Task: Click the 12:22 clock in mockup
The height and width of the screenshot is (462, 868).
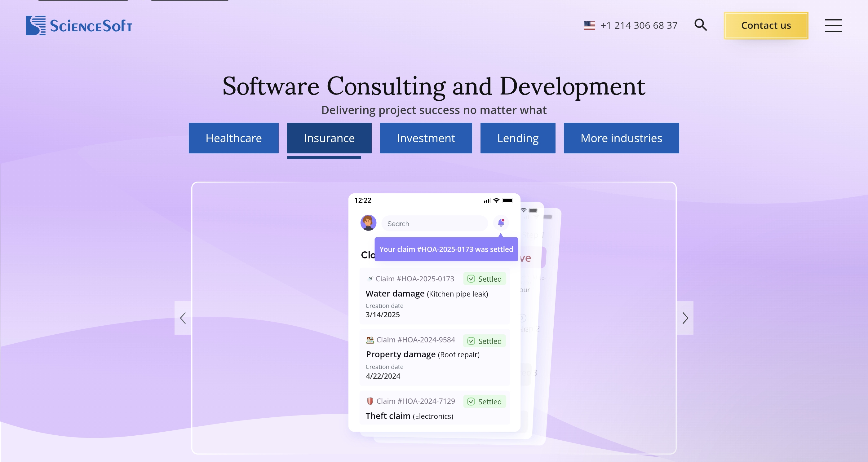Action: pos(363,200)
